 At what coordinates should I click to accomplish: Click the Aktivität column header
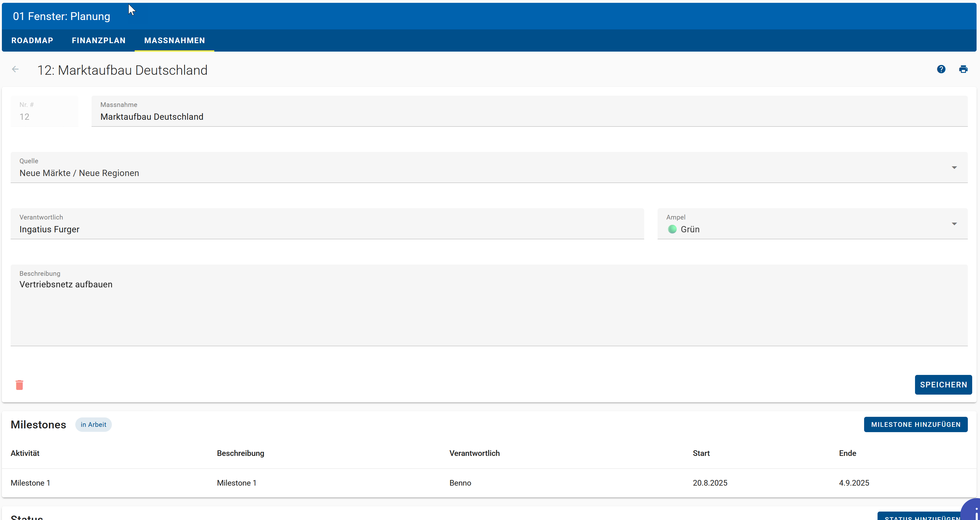25,453
